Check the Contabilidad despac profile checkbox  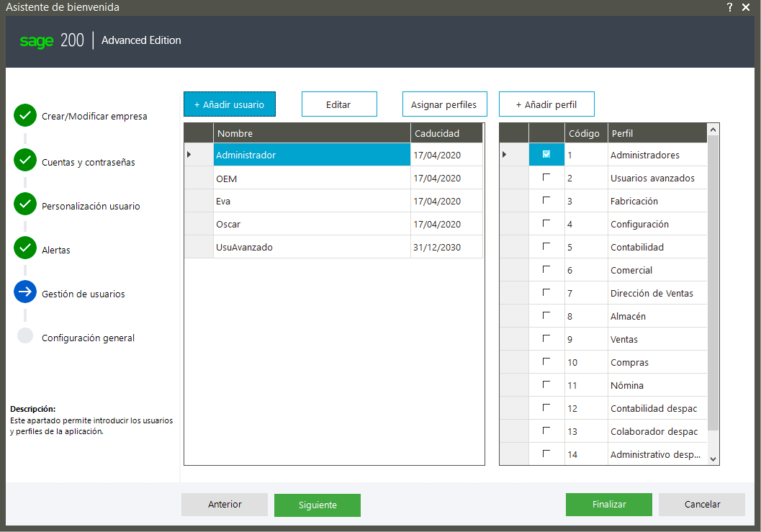[546, 407]
